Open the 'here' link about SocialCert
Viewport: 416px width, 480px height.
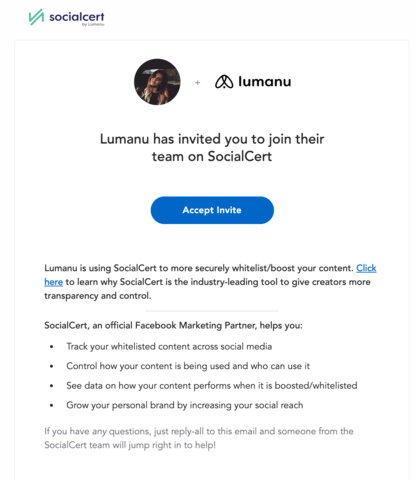coord(54,282)
